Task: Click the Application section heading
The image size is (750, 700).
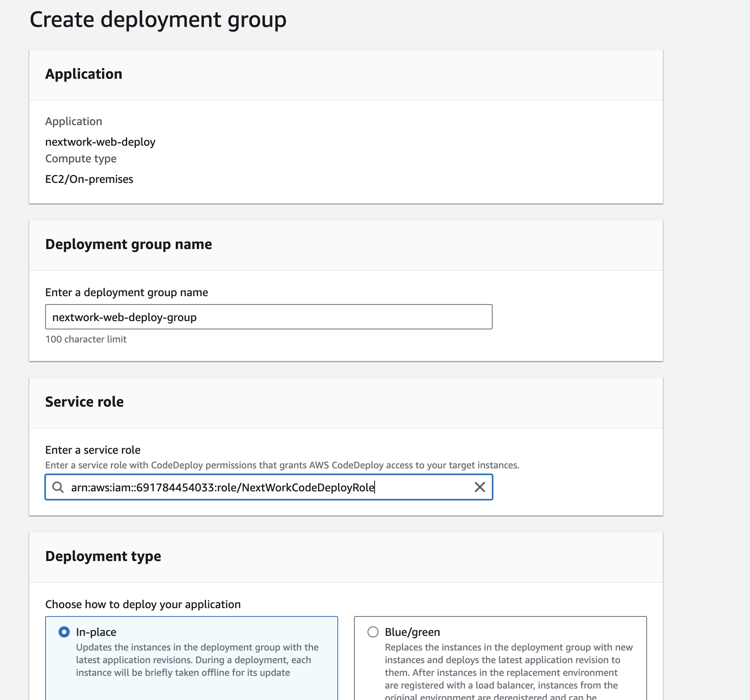Action: click(x=84, y=74)
